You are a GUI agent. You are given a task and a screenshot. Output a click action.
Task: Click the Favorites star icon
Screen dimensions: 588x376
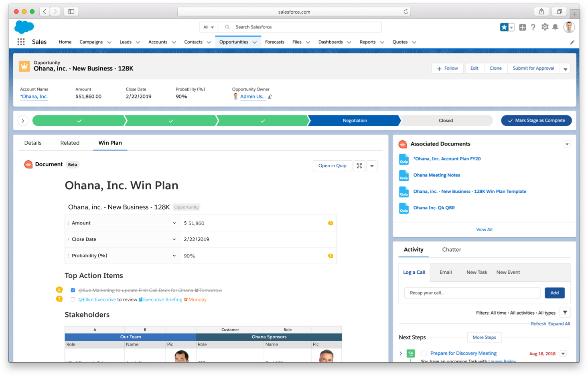tap(504, 27)
